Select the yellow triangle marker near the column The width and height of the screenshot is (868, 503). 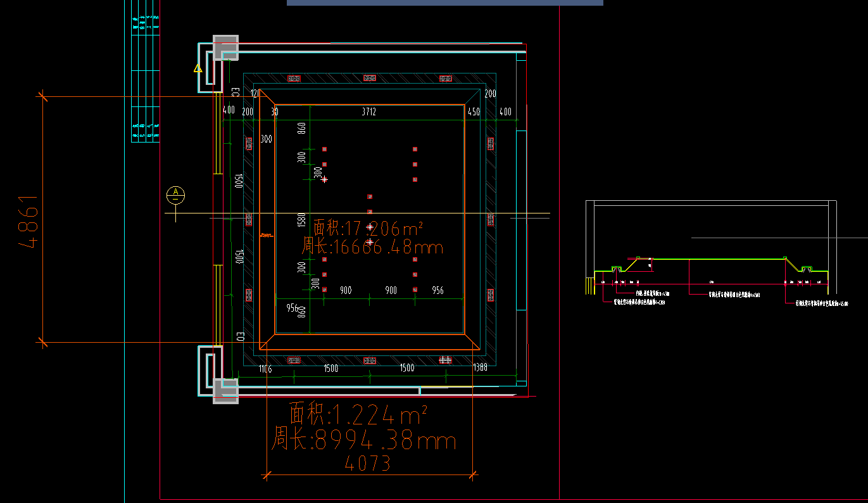198,68
